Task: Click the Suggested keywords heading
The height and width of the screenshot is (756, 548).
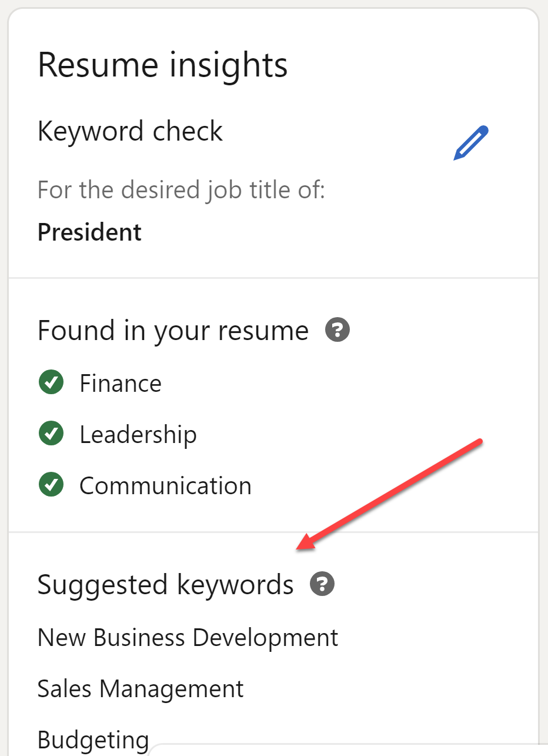Action: point(165,584)
